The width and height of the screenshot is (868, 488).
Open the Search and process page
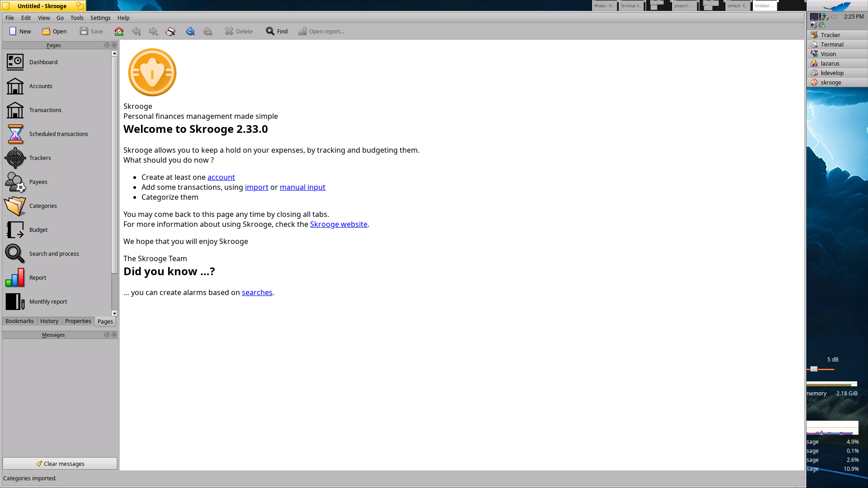click(57, 253)
